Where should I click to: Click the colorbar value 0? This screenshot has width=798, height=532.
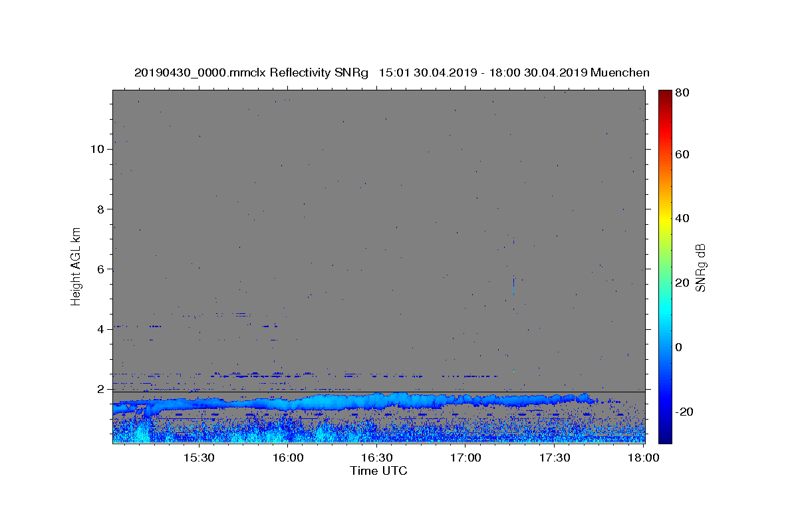coord(680,347)
